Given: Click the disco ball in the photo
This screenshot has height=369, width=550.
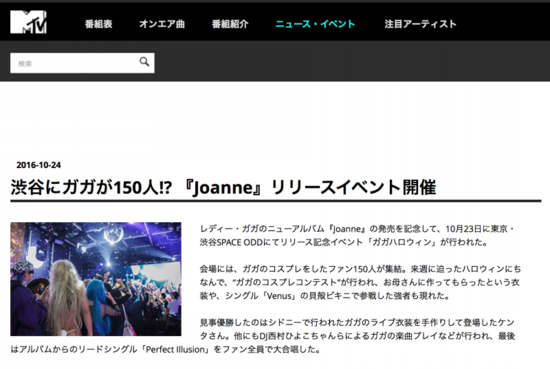Looking at the screenshot, I should (x=113, y=233).
